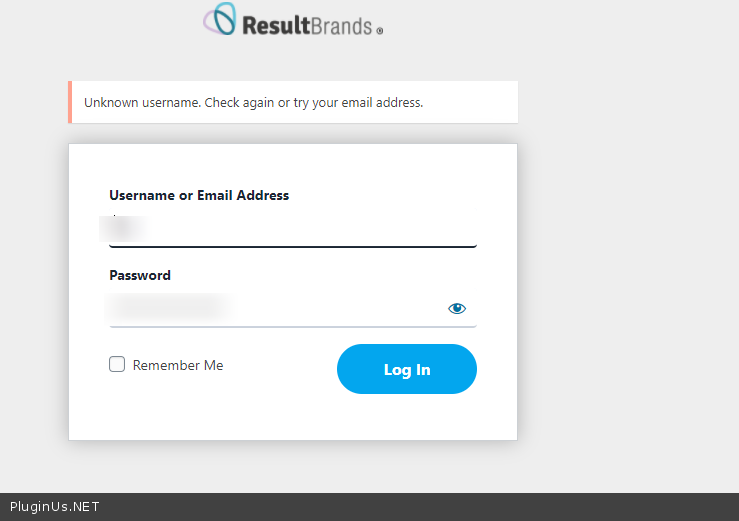Select the blurred text in username field
This screenshot has width=739, height=521.
pos(125,229)
